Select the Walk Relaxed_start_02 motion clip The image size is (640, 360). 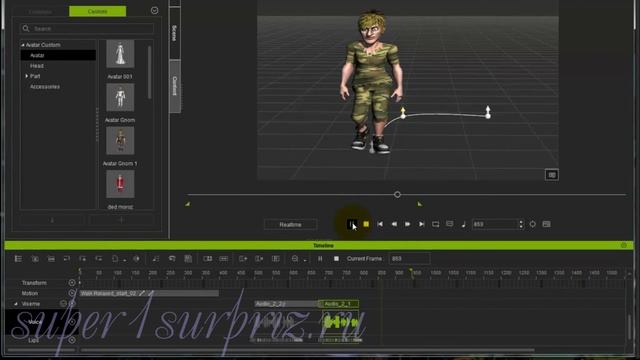pyautogui.click(x=149, y=293)
